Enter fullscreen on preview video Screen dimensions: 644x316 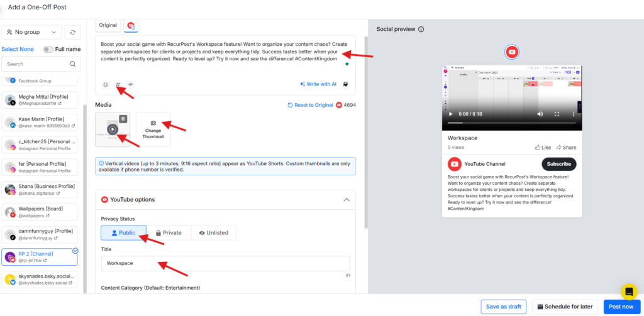pos(557,114)
